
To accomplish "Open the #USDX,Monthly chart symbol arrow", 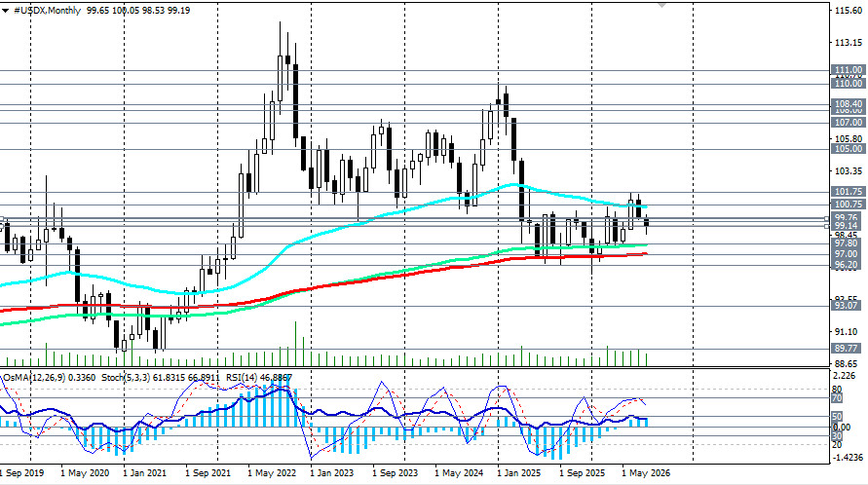I will 5,11.
